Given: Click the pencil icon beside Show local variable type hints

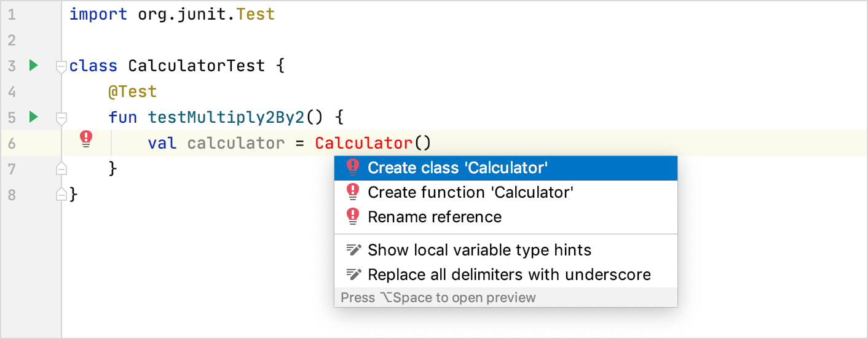Looking at the screenshot, I should (353, 250).
